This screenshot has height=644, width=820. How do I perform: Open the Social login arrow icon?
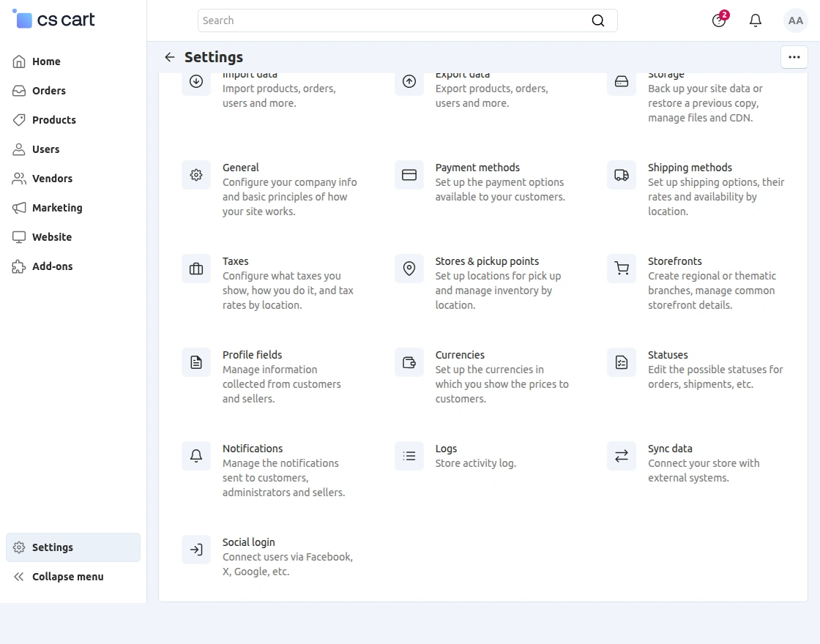tap(196, 550)
